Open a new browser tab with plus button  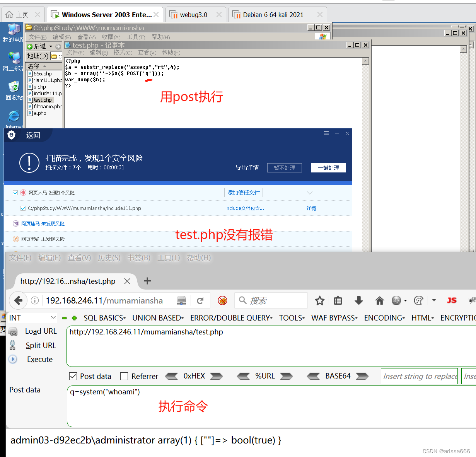point(147,281)
